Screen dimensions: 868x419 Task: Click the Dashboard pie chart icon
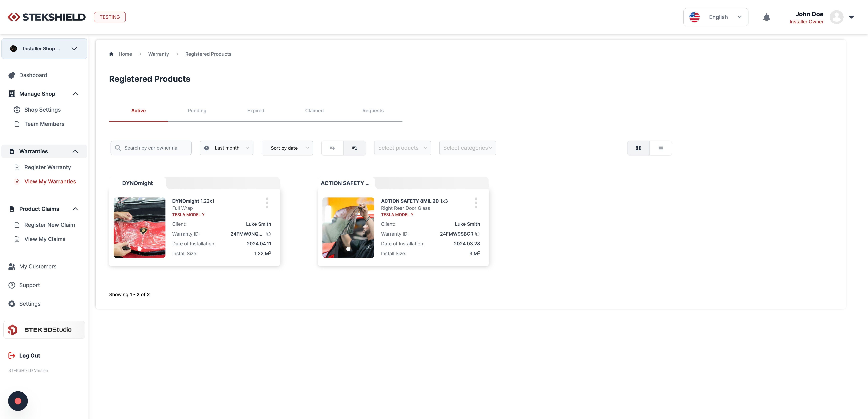tap(12, 75)
